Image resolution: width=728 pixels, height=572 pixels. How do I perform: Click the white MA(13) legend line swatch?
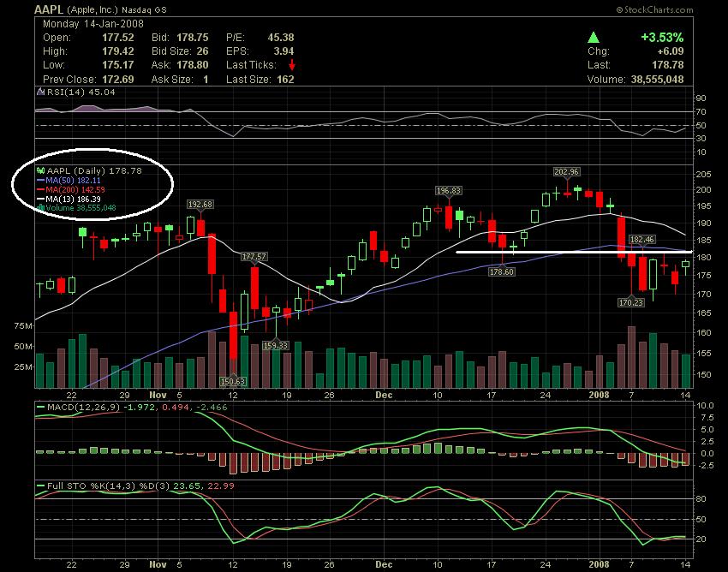click(40, 200)
